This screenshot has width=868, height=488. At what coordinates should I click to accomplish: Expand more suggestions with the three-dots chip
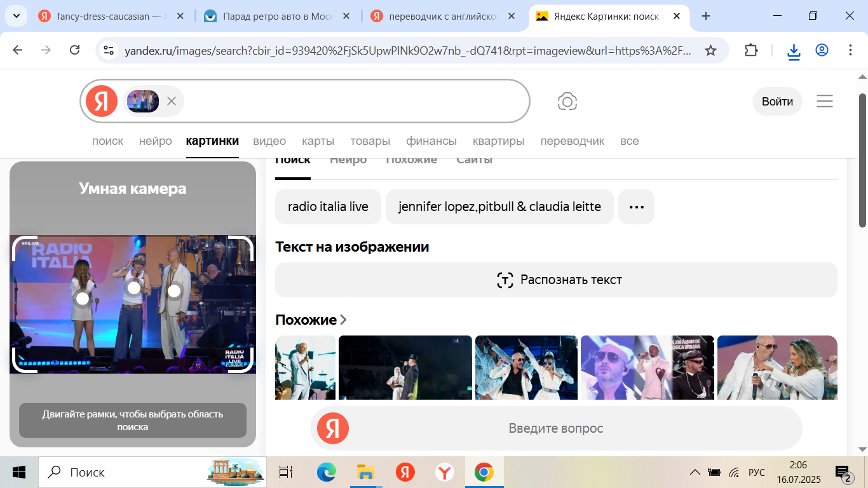(x=636, y=207)
